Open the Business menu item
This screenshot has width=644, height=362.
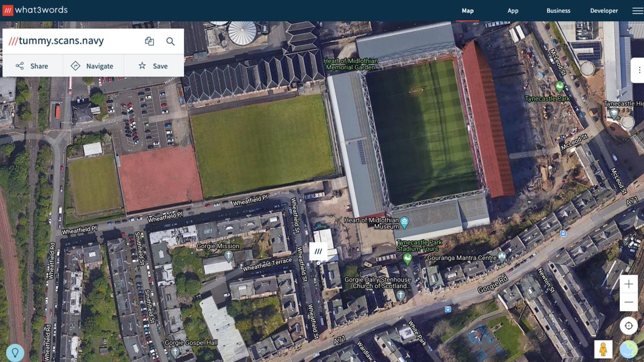(558, 11)
